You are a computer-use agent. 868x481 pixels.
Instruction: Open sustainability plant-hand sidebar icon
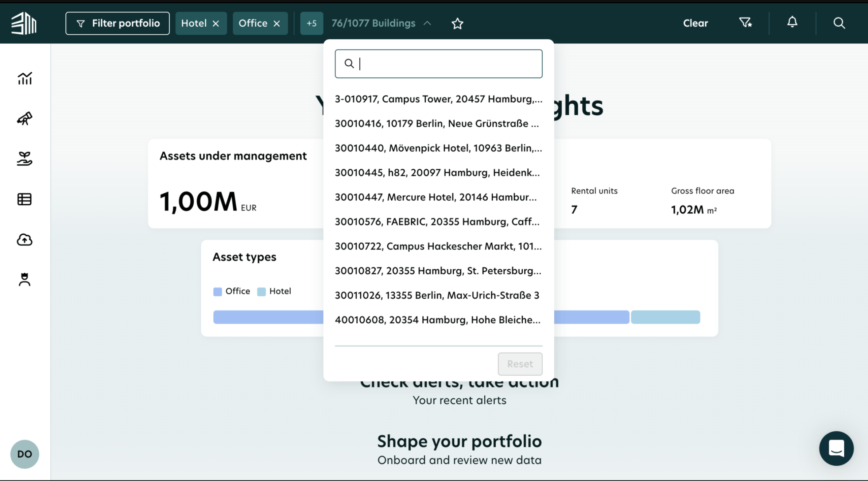pos(25,159)
